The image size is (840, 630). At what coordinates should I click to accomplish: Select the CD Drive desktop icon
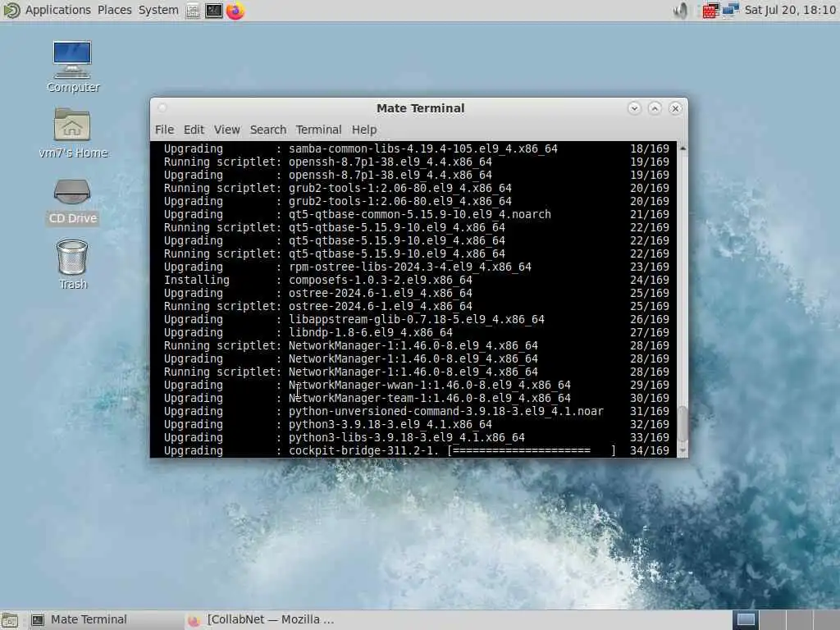point(72,201)
